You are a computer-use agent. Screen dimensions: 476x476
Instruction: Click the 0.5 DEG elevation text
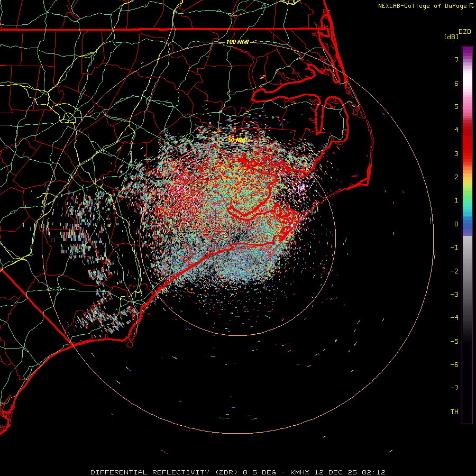pos(259,472)
